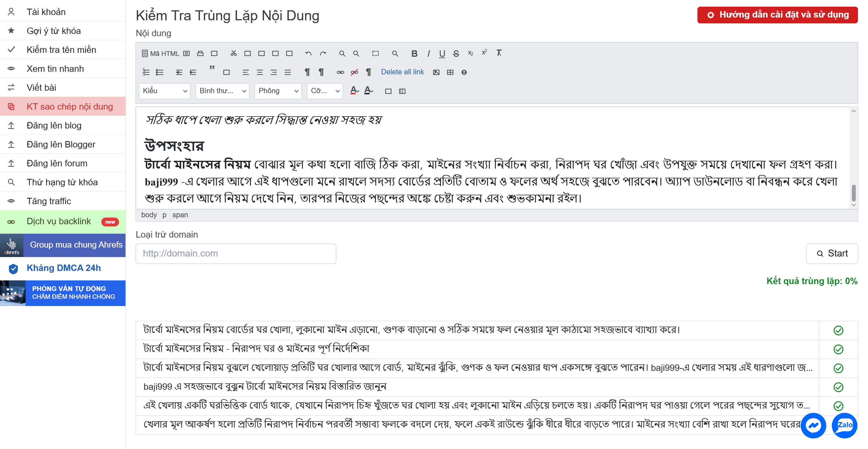Select Kiểm tra tên miền in sidebar
The width and height of the screenshot is (868, 449).
click(63, 50)
